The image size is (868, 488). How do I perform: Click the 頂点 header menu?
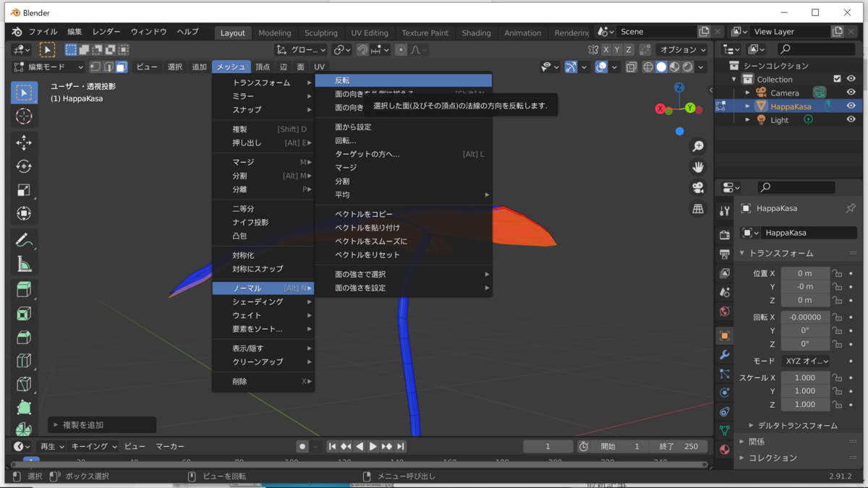[x=263, y=67]
